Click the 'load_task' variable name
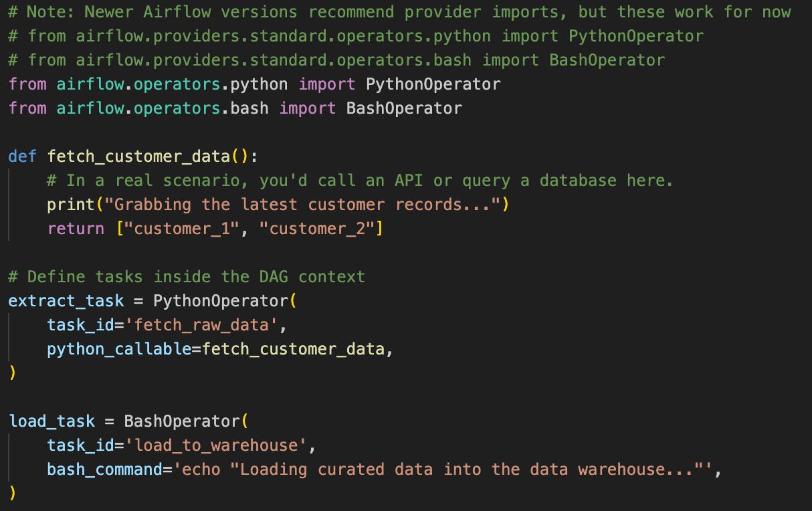This screenshot has width=812, height=511. pos(52,421)
